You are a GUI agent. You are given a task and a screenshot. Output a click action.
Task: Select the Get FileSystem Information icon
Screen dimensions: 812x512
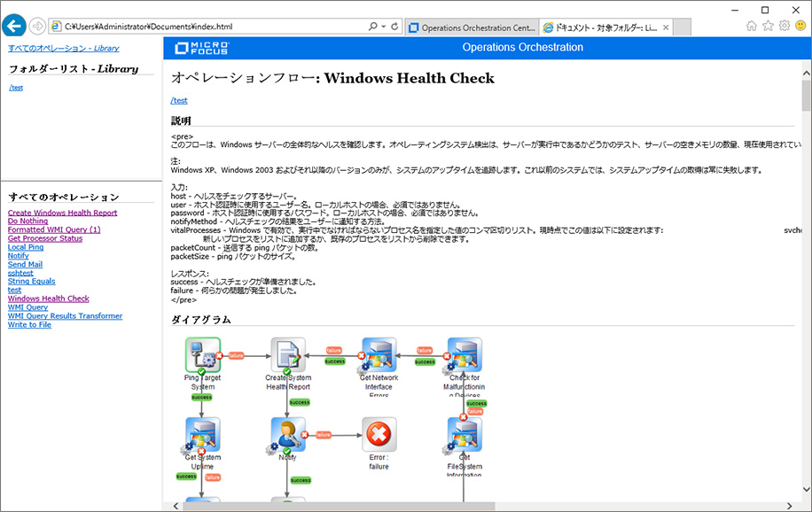point(465,435)
